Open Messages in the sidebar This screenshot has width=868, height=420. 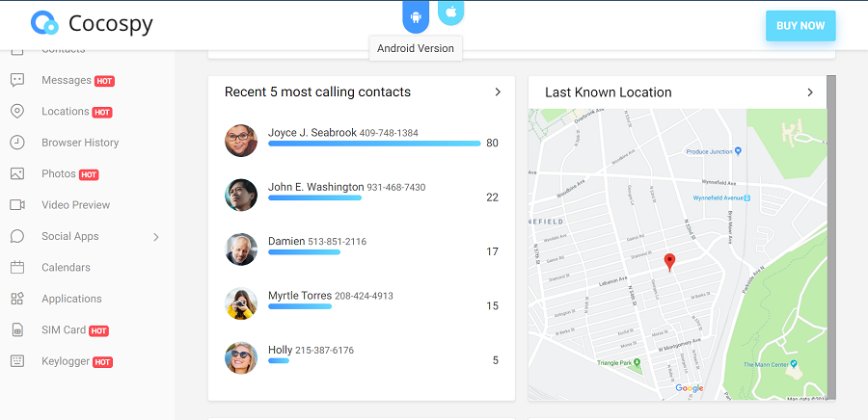[x=67, y=80]
